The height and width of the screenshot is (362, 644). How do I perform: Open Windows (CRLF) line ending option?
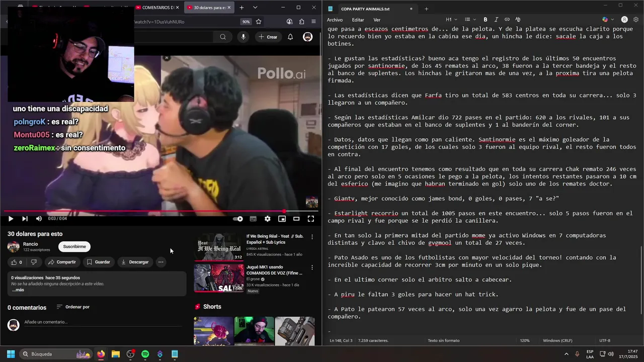tap(558, 340)
